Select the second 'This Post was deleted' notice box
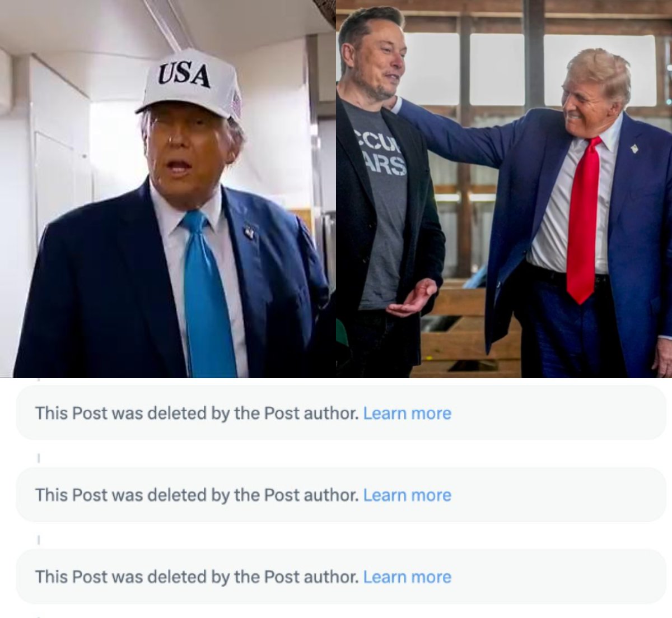 click(341, 495)
